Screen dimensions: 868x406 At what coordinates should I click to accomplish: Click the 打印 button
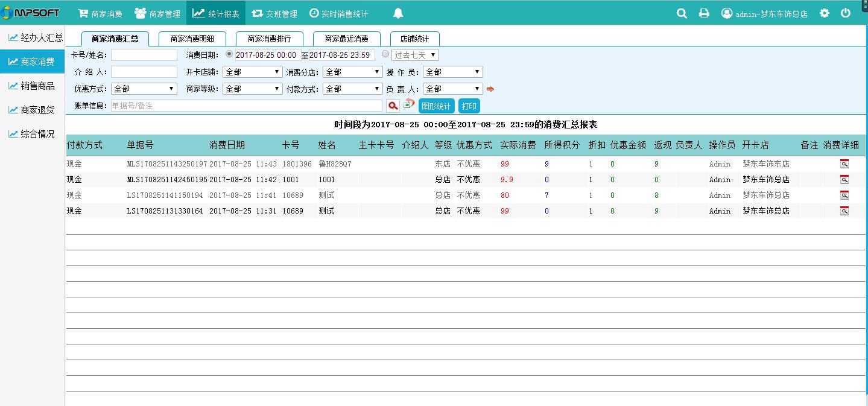tap(469, 106)
